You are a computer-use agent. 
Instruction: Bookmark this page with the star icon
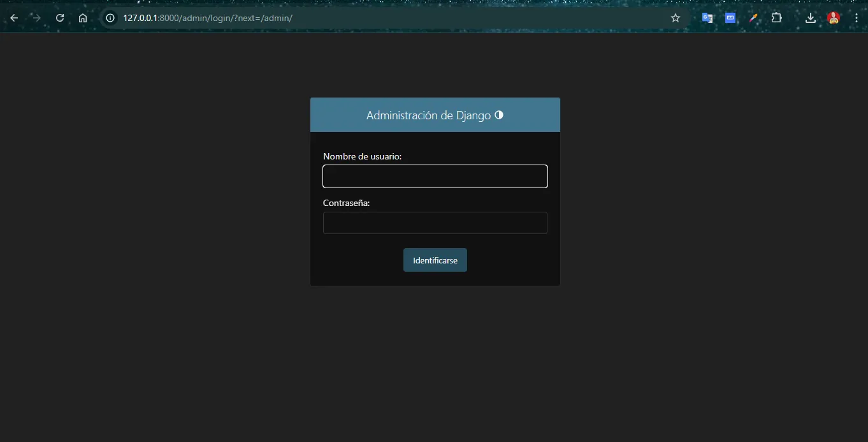pyautogui.click(x=676, y=18)
